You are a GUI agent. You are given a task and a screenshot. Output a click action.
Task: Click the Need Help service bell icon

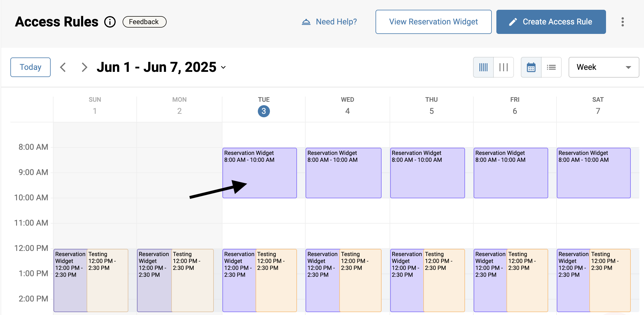pyautogui.click(x=306, y=22)
